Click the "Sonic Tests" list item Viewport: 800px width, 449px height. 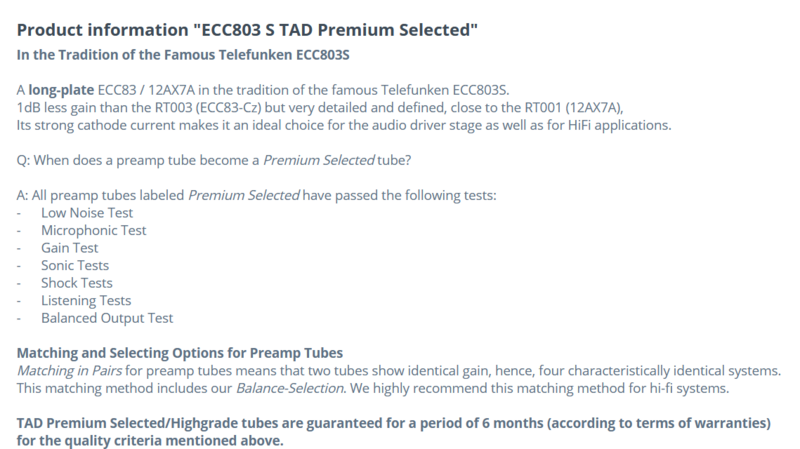pos(76,266)
